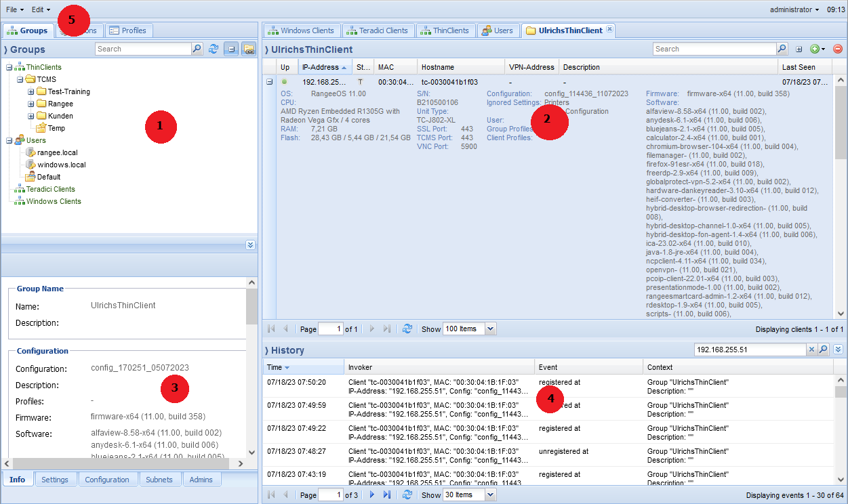Open the Subnets tab

pyautogui.click(x=161, y=480)
